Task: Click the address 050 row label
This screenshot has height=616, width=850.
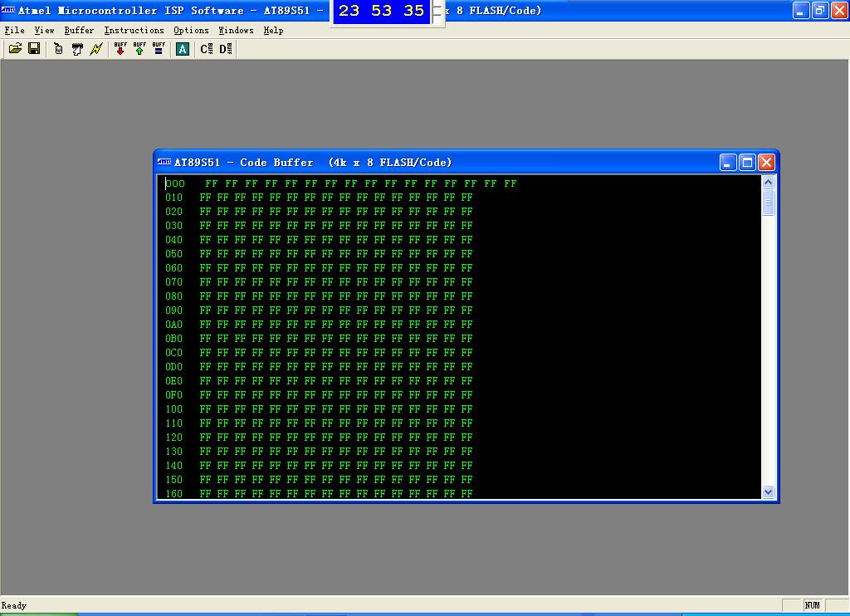Action: [x=174, y=254]
